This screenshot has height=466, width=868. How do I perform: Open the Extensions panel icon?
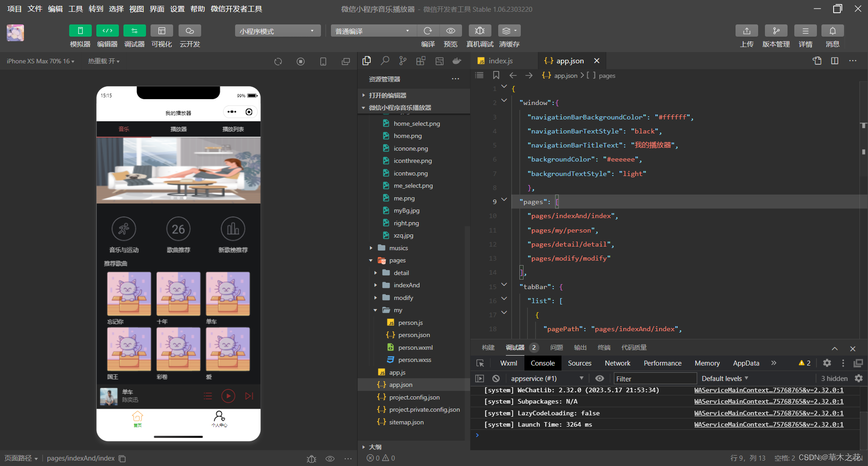click(421, 61)
